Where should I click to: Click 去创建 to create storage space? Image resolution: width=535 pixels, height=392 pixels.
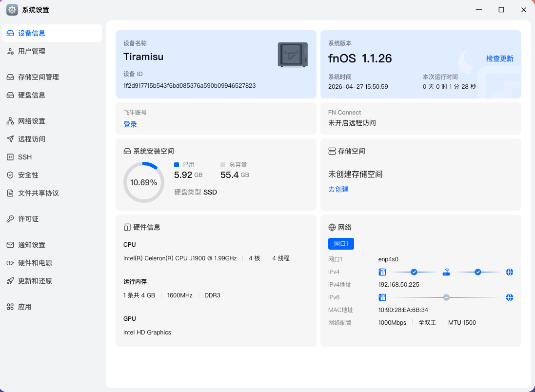338,189
